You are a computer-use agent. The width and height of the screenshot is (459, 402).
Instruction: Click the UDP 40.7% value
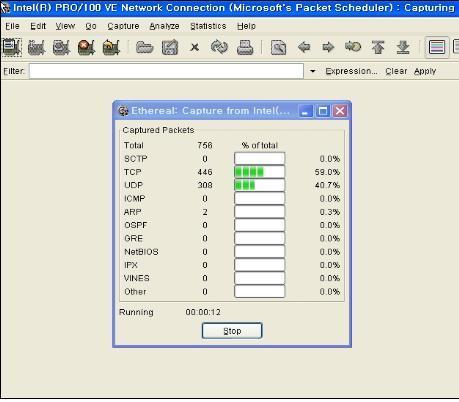point(327,185)
